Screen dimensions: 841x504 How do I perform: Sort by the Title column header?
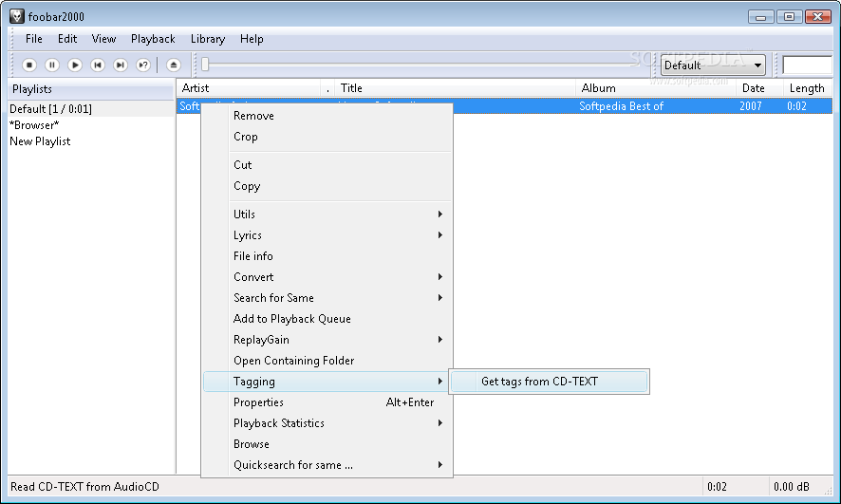click(x=455, y=88)
